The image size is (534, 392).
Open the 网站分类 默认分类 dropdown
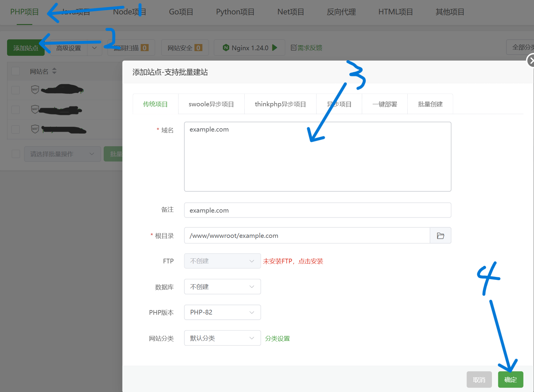click(x=222, y=338)
